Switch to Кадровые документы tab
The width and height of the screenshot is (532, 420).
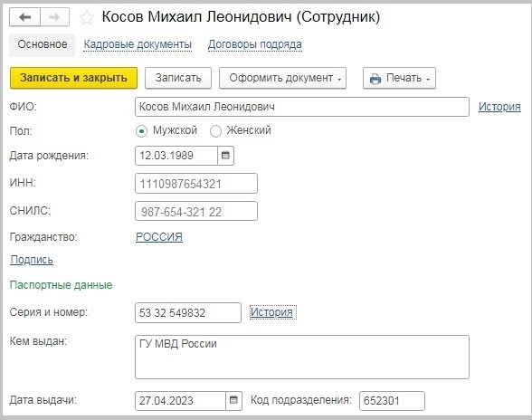[x=138, y=44]
